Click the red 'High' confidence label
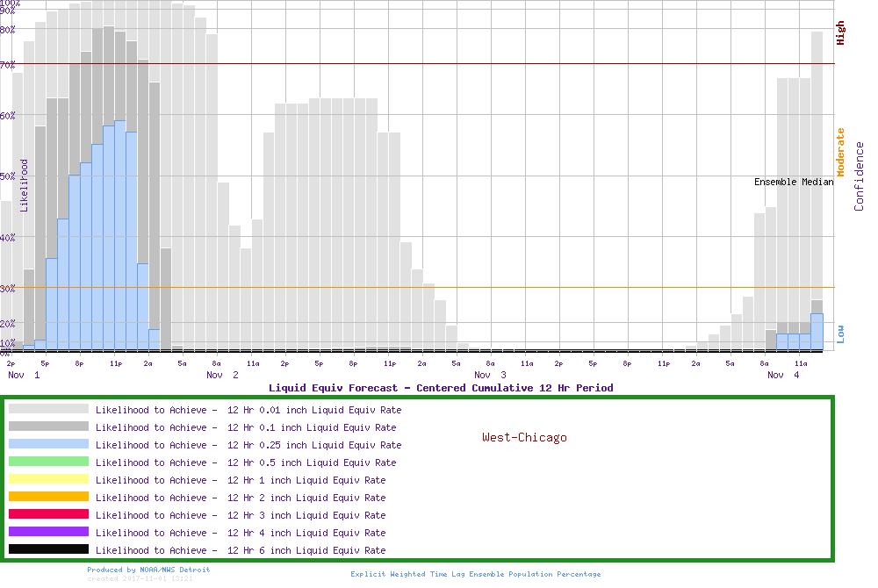The height and width of the screenshot is (588, 878). [840, 33]
